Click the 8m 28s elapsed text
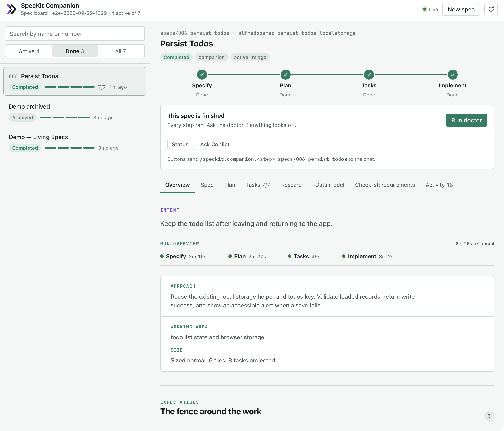The image size is (504, 431). 475,244
